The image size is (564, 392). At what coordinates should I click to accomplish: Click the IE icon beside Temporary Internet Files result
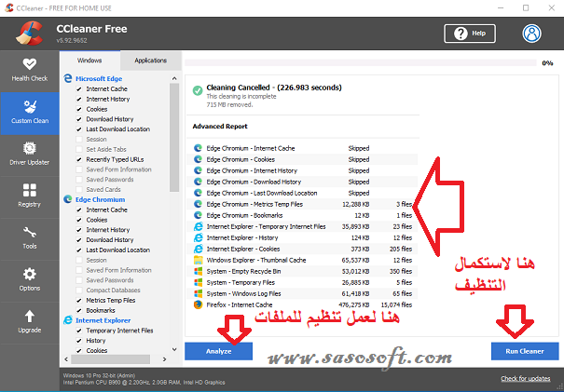(x=198, y=226)
